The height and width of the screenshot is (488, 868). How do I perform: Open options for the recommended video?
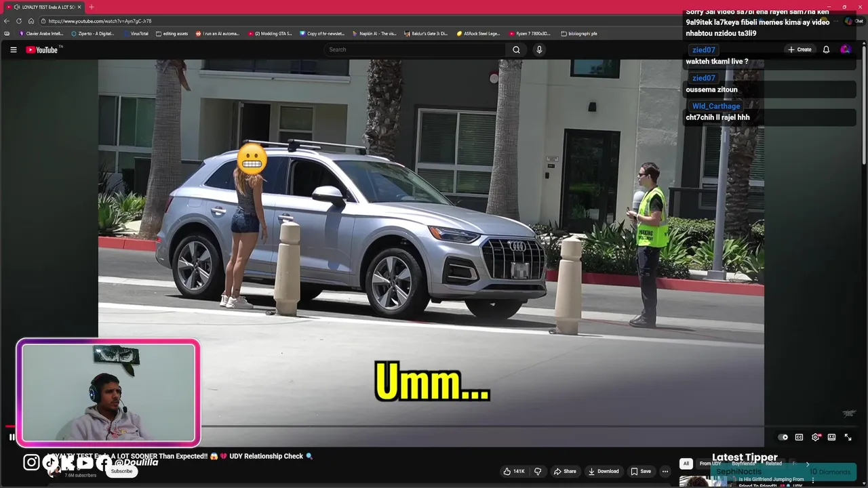(x=813, y=480)
